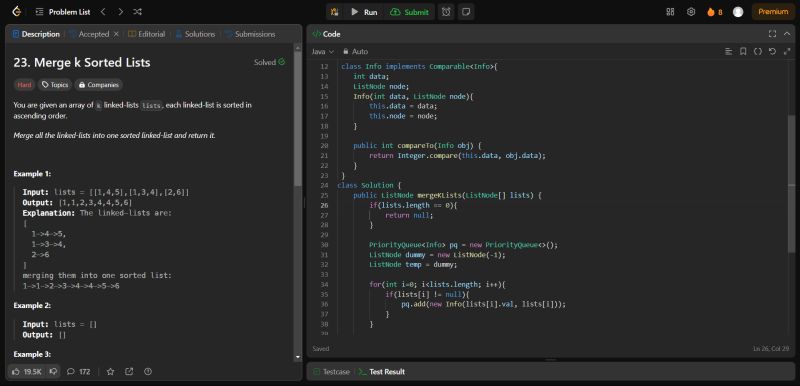Collapse the code panel chevron
The height and width of the screenshot is (386, 800).
[x=787, y=34]
